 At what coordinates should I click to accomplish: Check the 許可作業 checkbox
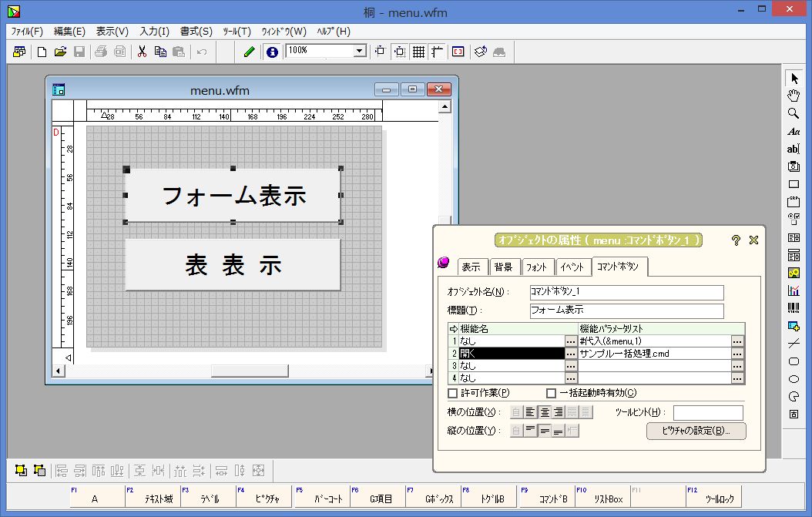click(x=453, y=394)
